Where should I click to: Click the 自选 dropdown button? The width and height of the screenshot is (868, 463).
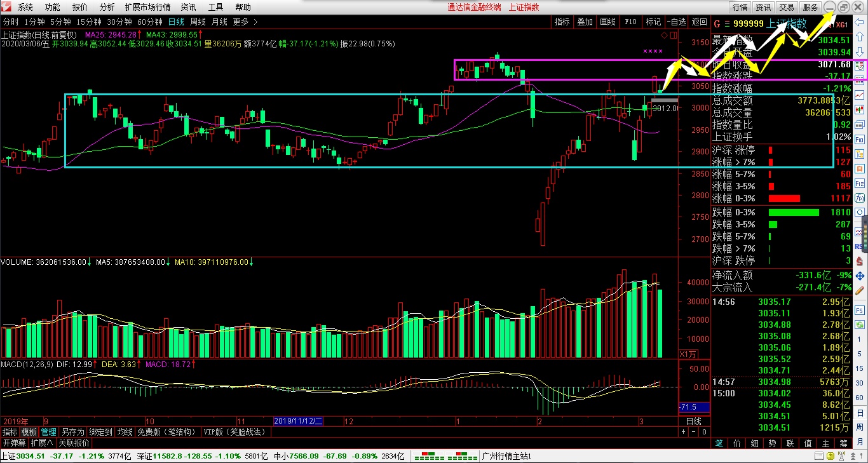pos(677,22)
